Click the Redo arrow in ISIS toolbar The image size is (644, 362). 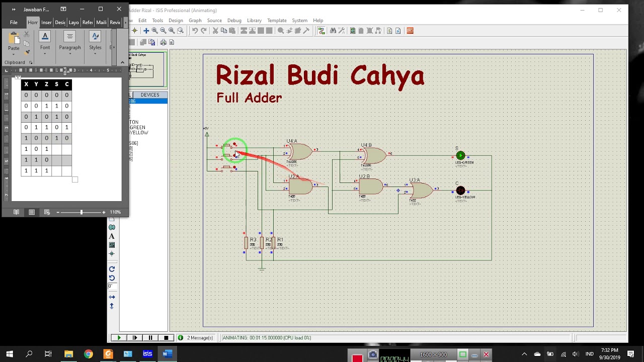coord(204,31)
